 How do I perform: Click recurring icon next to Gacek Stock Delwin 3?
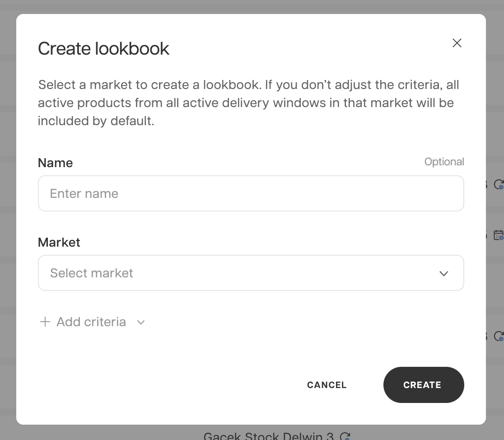coord(345,436)
